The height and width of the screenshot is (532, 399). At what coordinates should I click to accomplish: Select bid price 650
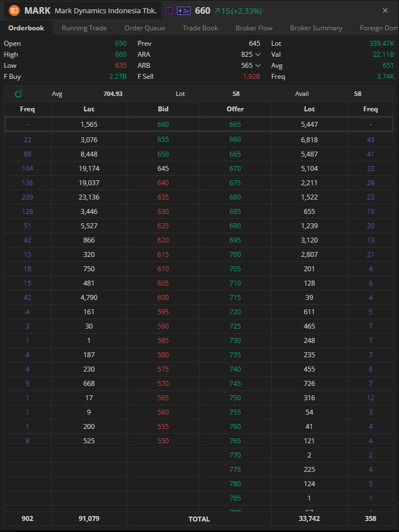coord(163,154)
